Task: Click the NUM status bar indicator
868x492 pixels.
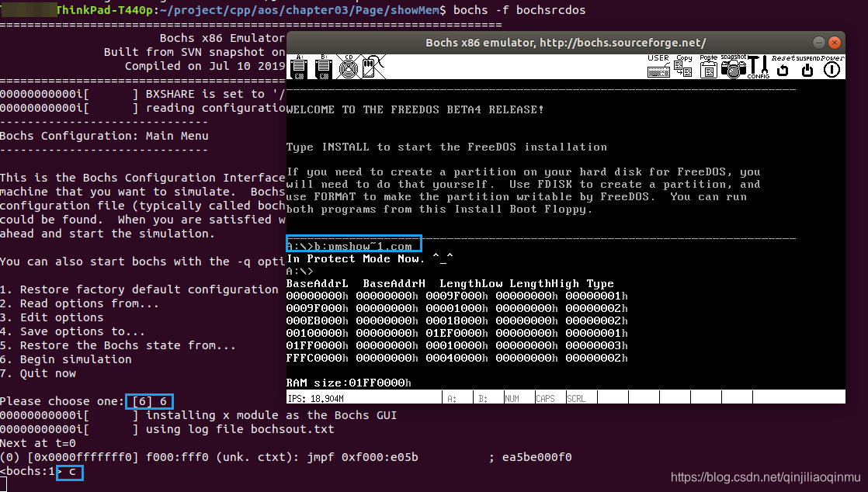Action: [x=512, y=398]
